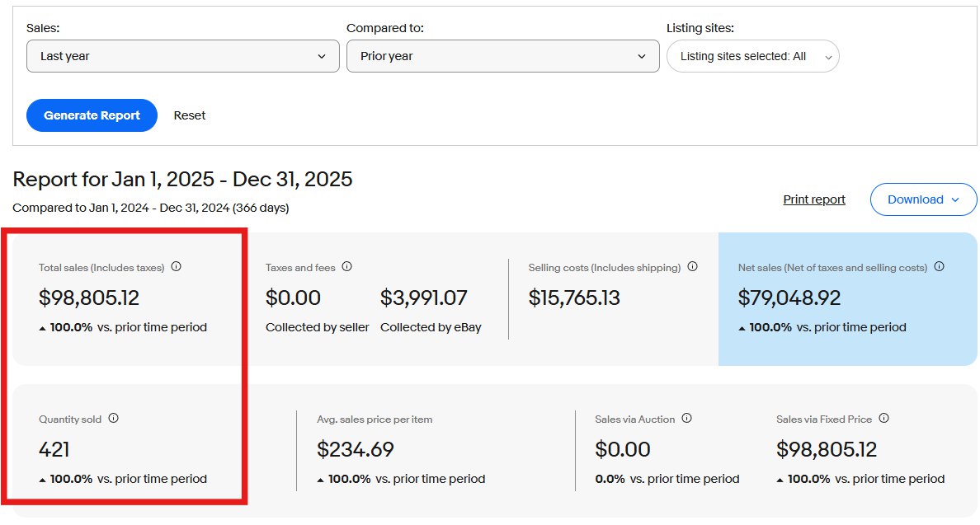Click the Generate Report button
The image size is (980, 525).
pos(92,115)
